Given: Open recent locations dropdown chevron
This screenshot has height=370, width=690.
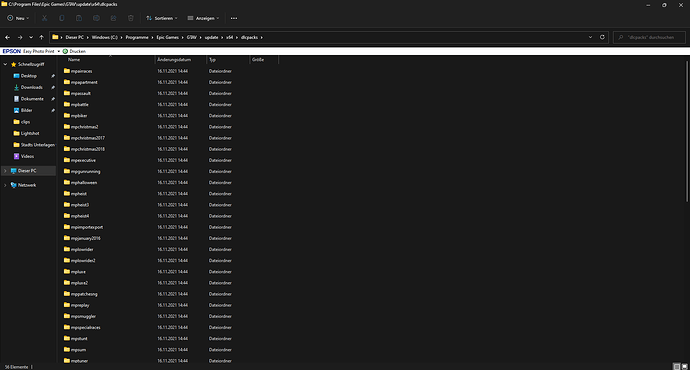Looking at the screenshot, I should coord(31,37).
